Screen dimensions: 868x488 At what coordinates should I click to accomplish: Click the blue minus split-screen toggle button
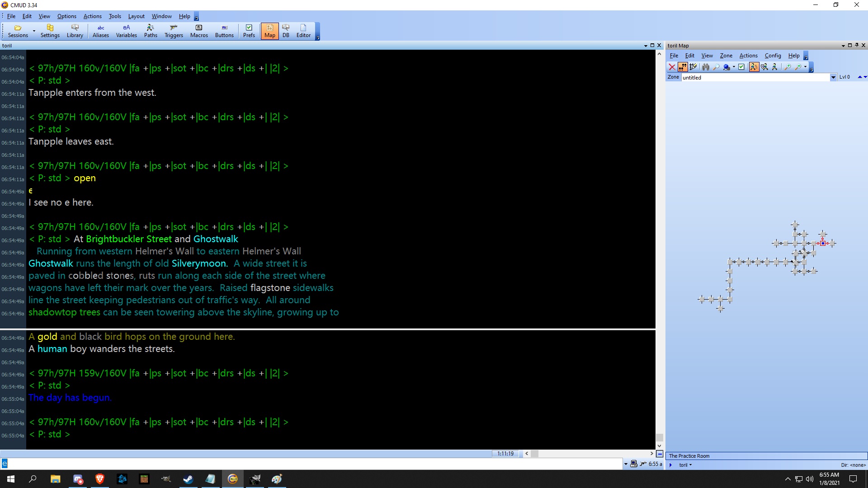[660, 454]
